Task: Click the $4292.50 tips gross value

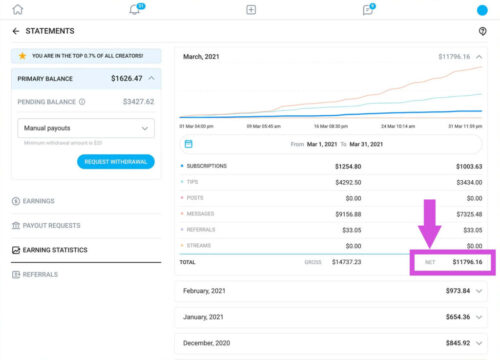Action: tap(348, 182)
